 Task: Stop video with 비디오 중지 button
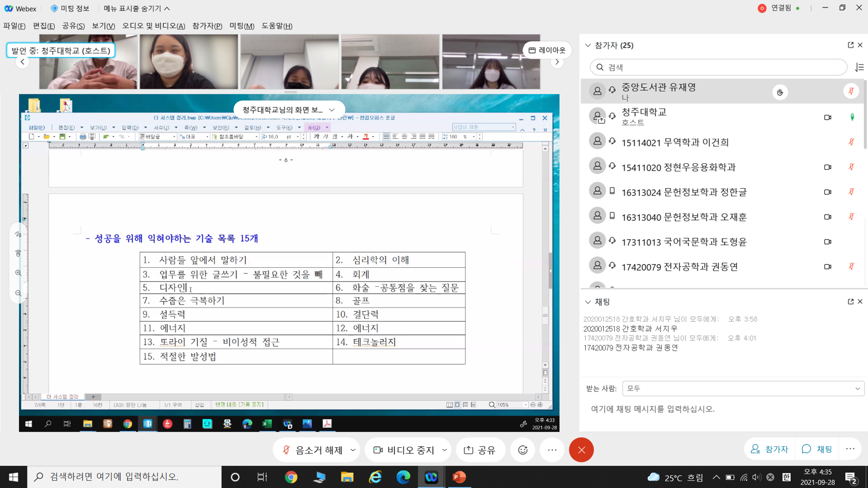tap(403, 450)
